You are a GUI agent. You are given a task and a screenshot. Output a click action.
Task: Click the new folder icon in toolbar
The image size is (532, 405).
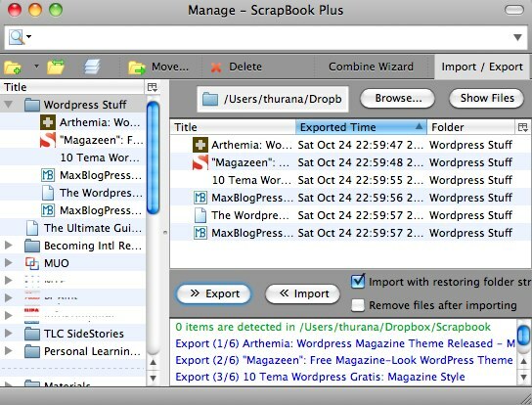point(13,67)
